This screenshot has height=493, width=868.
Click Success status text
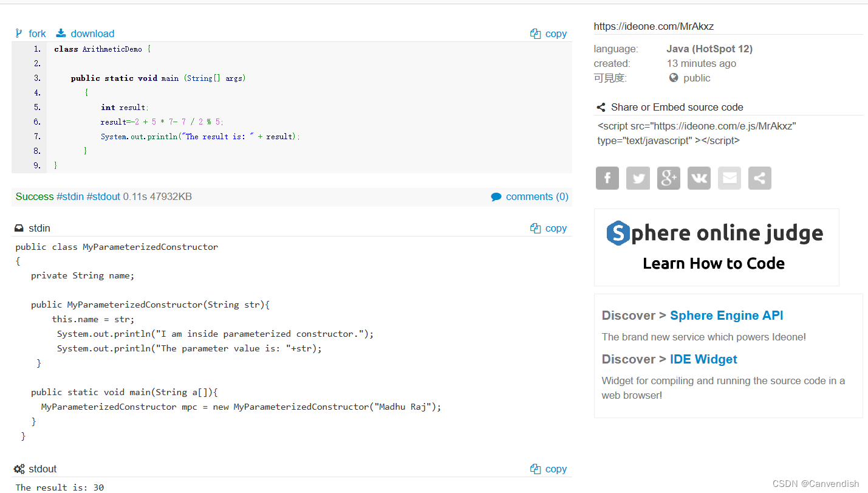35,197
